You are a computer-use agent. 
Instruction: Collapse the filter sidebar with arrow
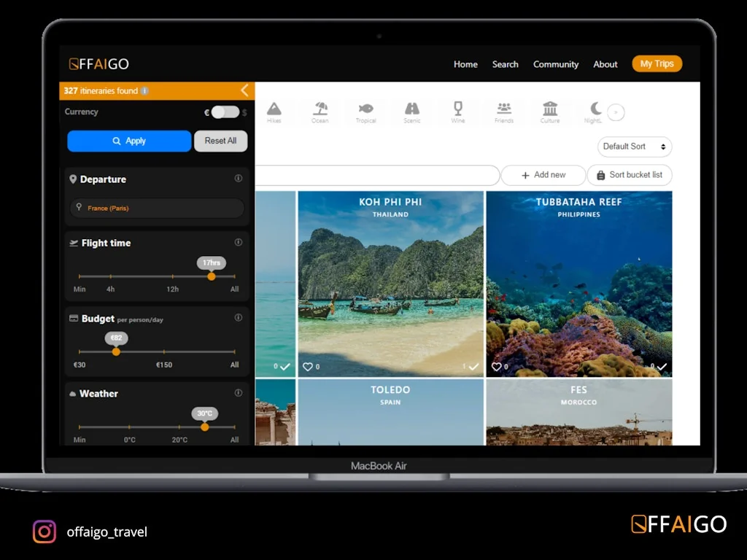(244, 90)
